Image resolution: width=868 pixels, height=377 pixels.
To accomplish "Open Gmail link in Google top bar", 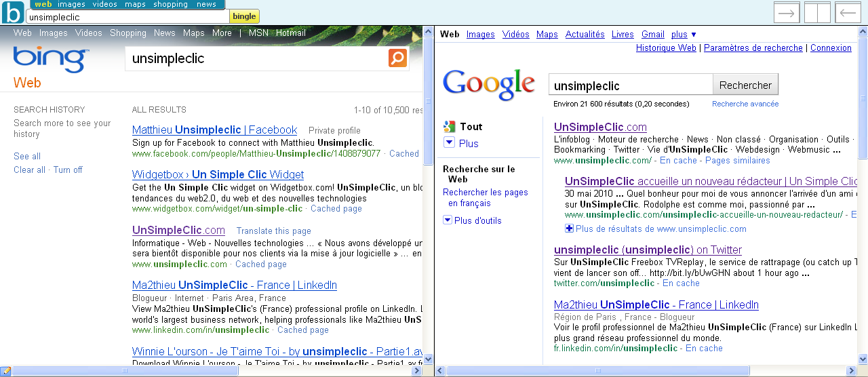I will tap(653, 34).
